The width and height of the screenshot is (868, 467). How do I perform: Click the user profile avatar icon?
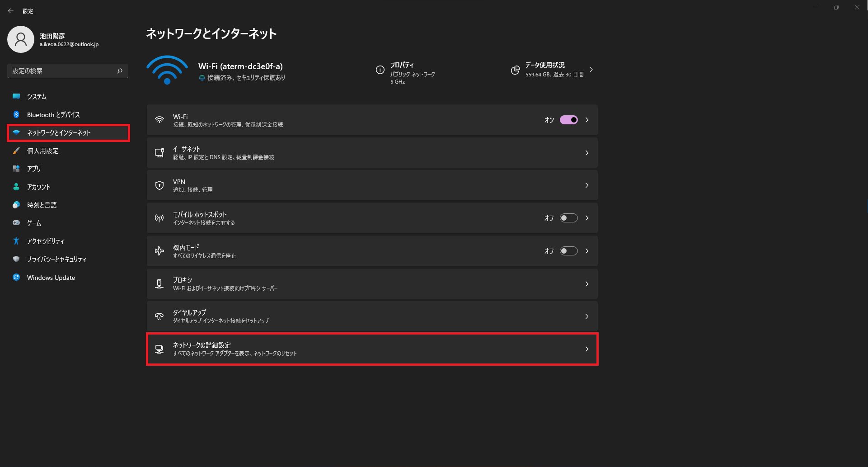tap(21, 39)
